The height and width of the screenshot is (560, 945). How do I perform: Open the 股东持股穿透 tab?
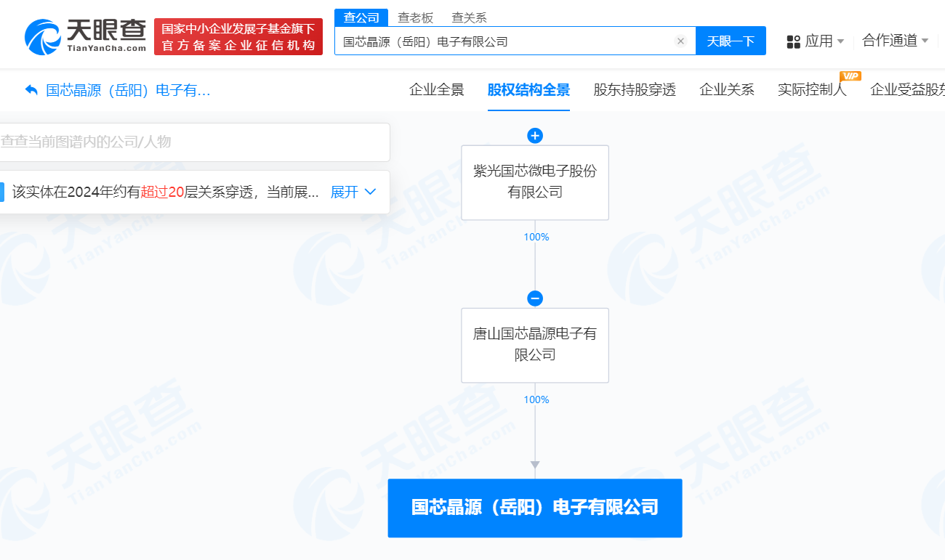click(x=635, y=89)
